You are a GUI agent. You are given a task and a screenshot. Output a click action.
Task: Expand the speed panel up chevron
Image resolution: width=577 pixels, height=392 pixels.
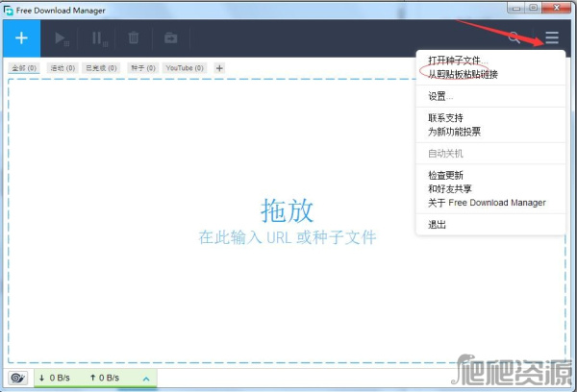146,379
